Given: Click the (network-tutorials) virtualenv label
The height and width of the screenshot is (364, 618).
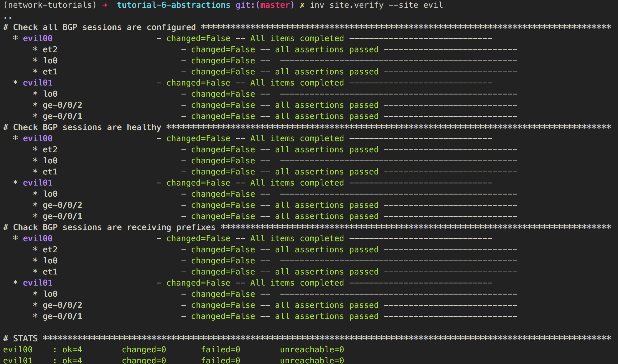Looking at the screenshot, I should click(50, 5).
